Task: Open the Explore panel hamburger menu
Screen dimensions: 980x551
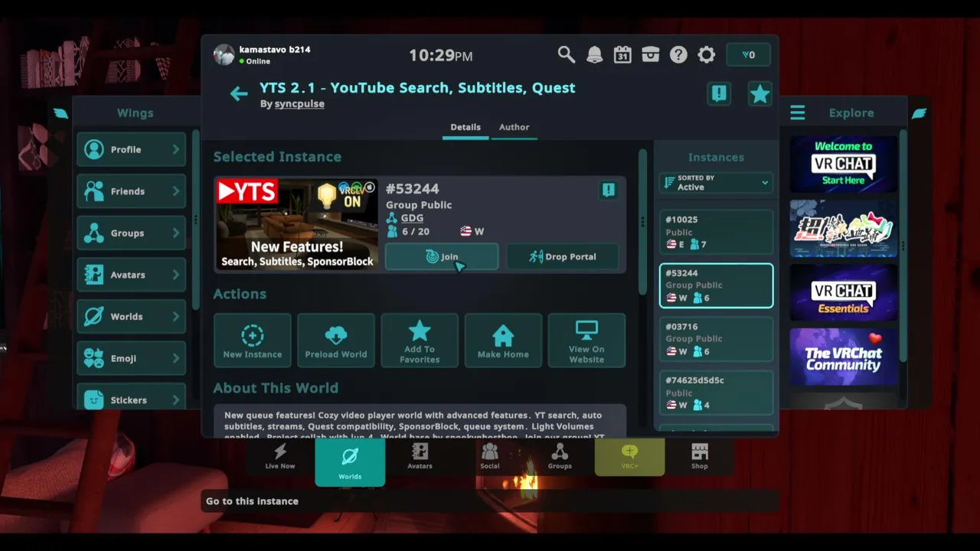Action: coord(797,113)
